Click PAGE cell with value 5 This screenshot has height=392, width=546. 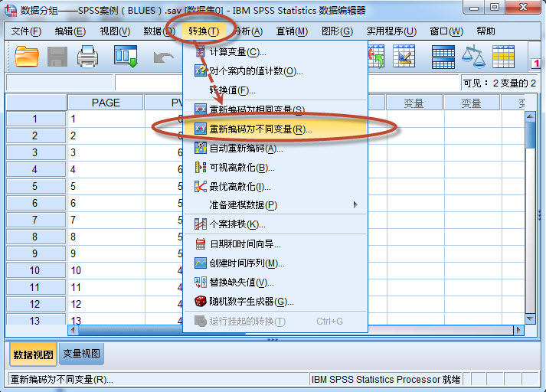(x=106, y=186)
